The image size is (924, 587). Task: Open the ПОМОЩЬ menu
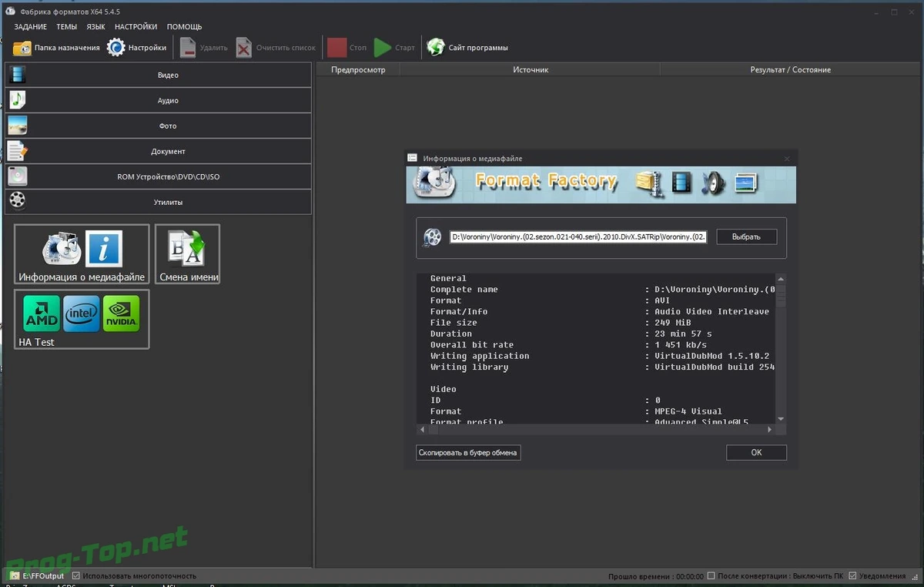[184, 26]
